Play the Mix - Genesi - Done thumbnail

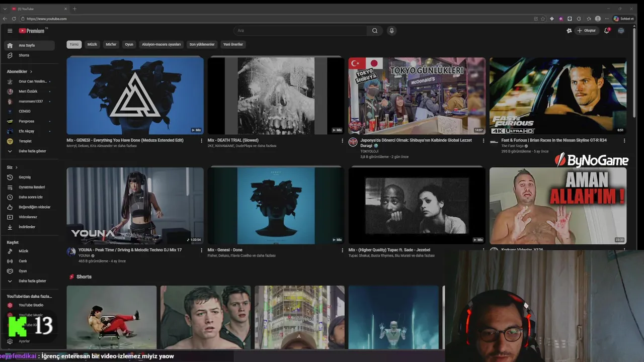[276, 206]
